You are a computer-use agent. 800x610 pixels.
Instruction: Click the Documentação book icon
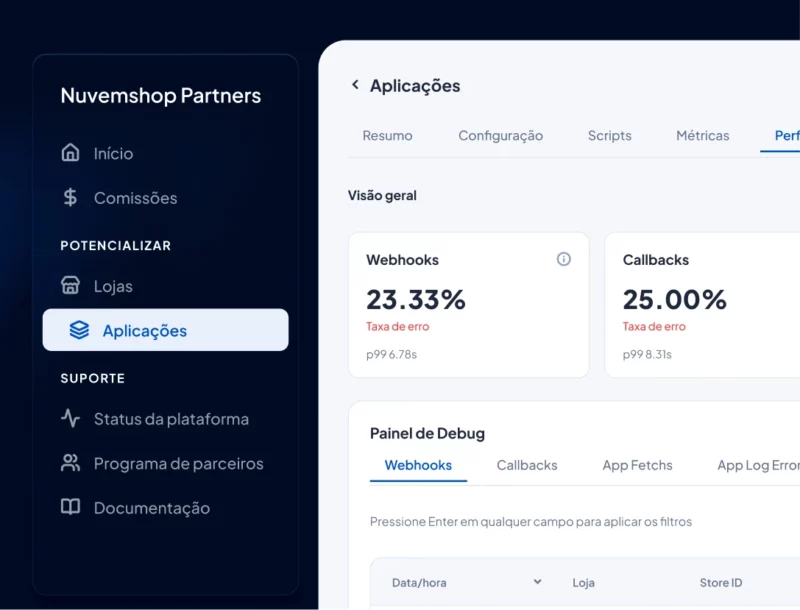point(70,507)
